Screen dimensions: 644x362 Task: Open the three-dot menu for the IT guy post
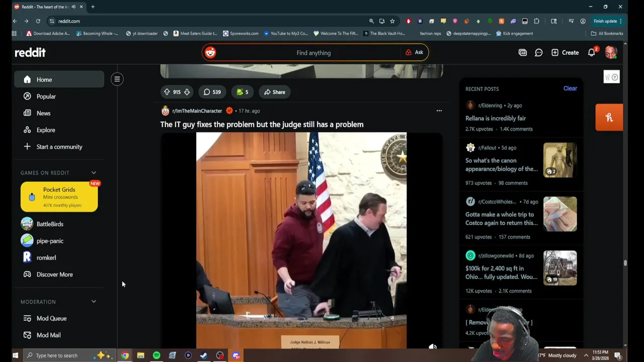tap(439, 111)
